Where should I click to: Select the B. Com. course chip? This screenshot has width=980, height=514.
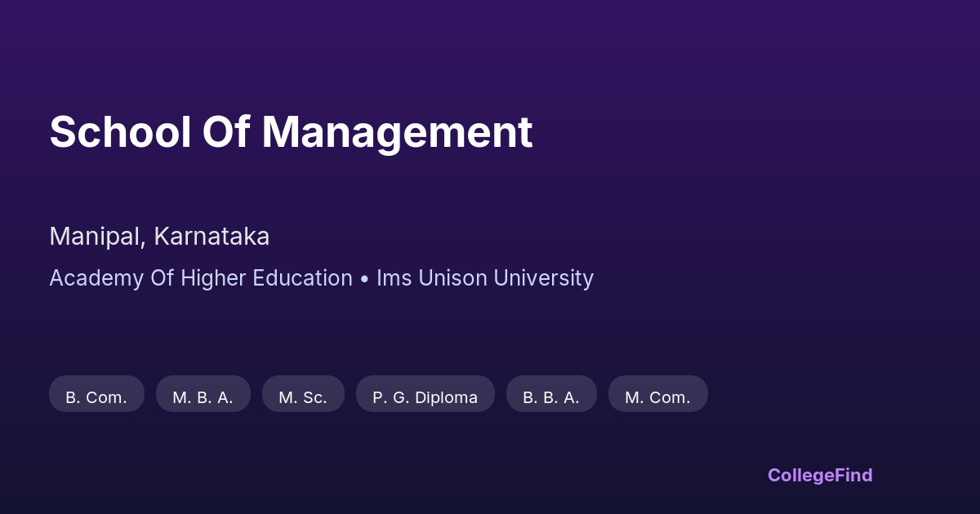(x=96, y=394)
